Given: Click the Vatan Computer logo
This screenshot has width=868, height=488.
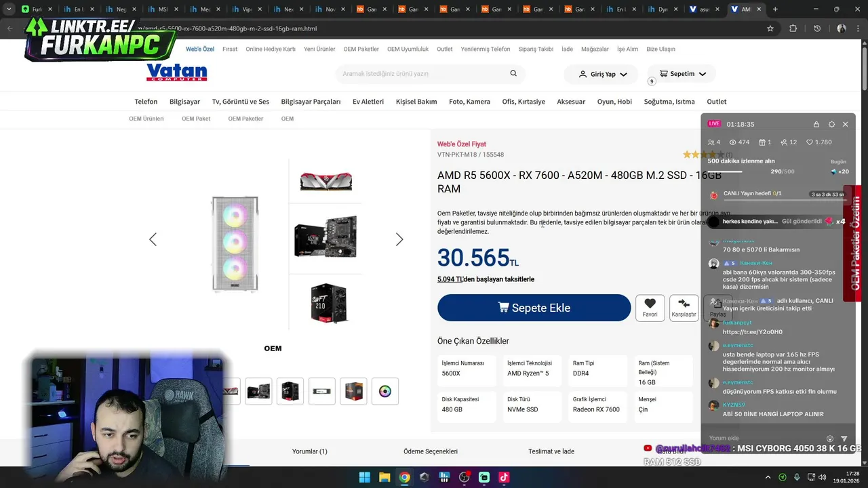Looking at the screenshot, I should tap(176, 73).
